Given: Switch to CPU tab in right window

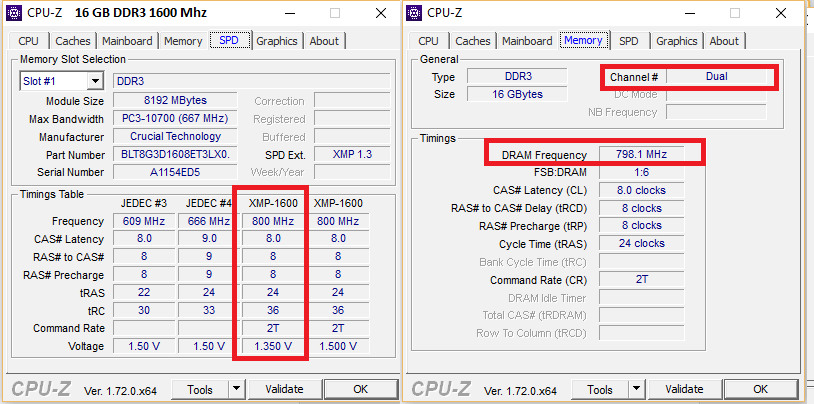Looking at the screenshot, I should tap(428, 41).
